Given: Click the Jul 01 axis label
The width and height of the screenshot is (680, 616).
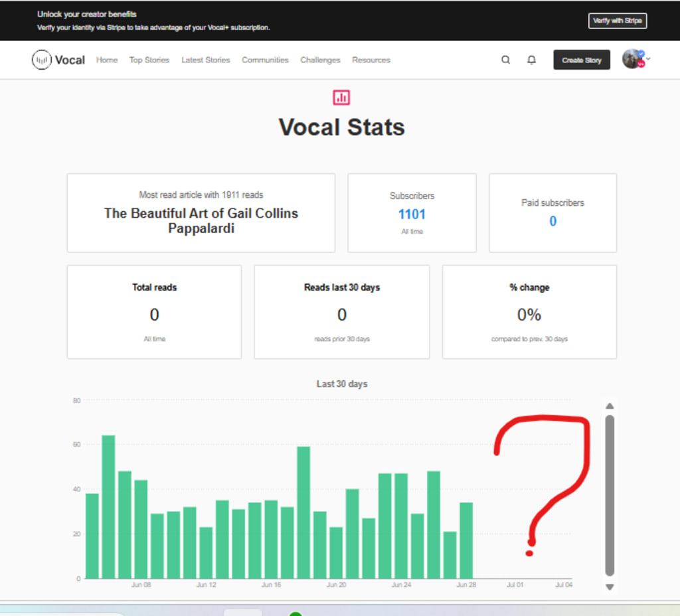Looking at the screenshot, I should 515,585.
